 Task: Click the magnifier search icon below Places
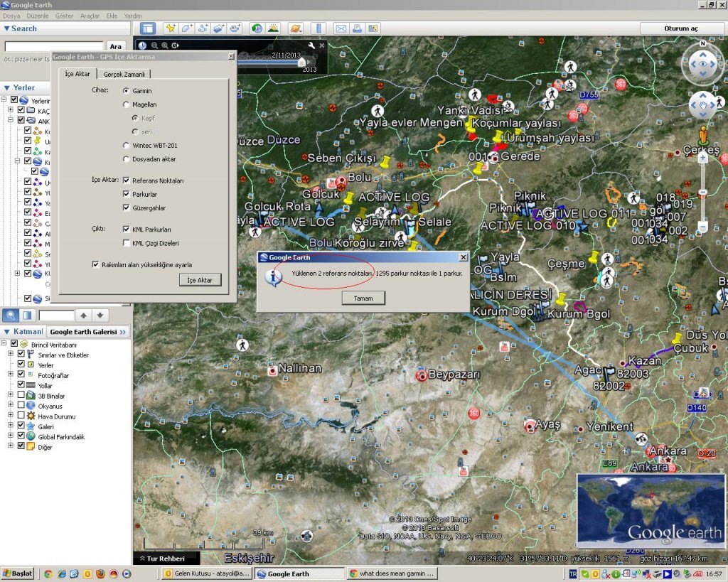(10, 316)
